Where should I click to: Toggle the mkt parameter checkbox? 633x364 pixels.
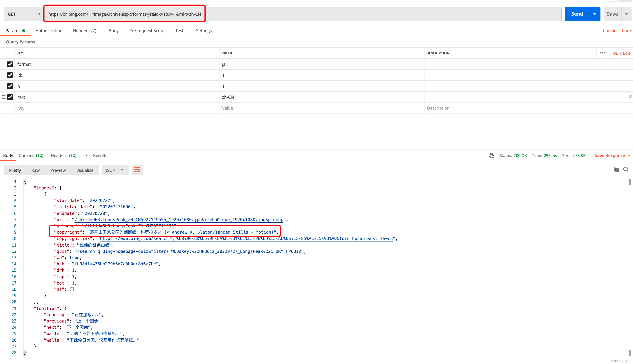(10, 97)
